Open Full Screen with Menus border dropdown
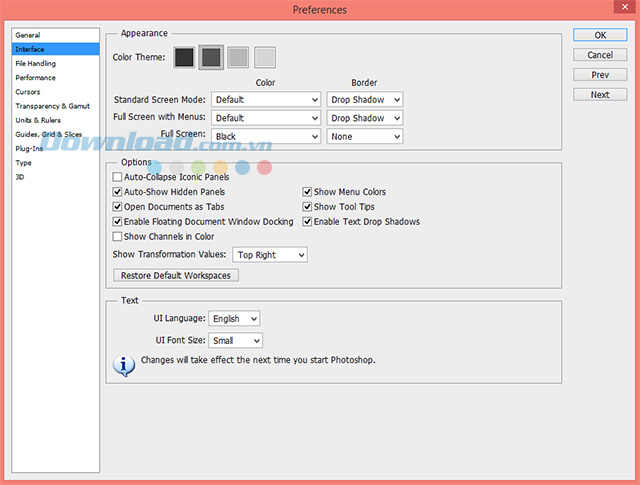The height and width of the screenshot is (485, 640). coord(365,118)
